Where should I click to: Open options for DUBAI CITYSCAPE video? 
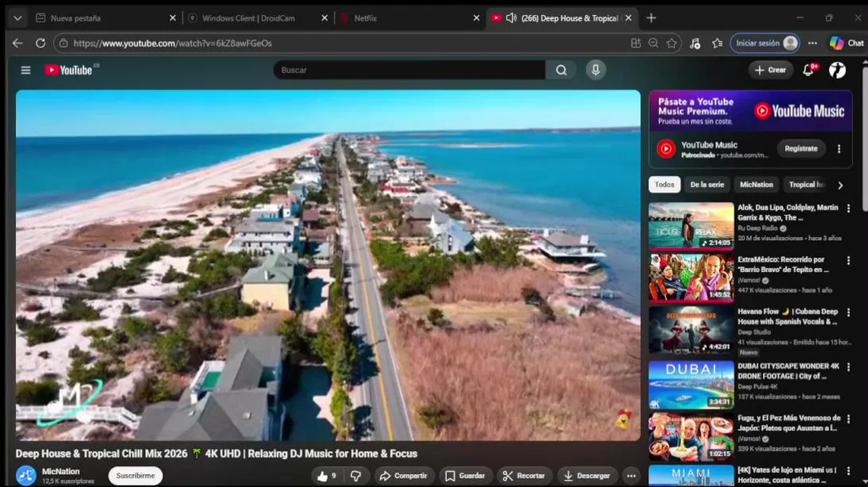(x=848, y=366)
